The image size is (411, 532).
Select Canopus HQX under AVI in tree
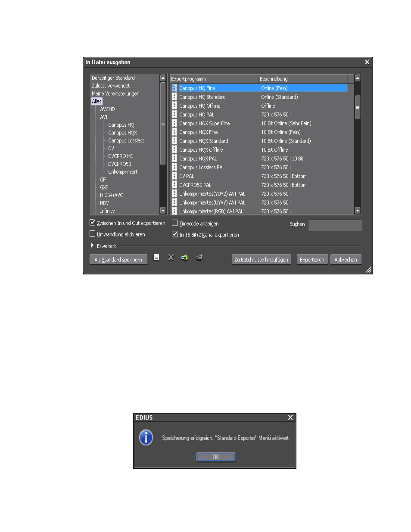point(122,133)
